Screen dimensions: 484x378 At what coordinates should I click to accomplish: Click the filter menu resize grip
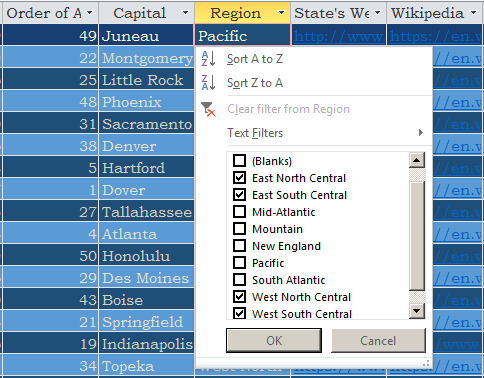(426, 363)
